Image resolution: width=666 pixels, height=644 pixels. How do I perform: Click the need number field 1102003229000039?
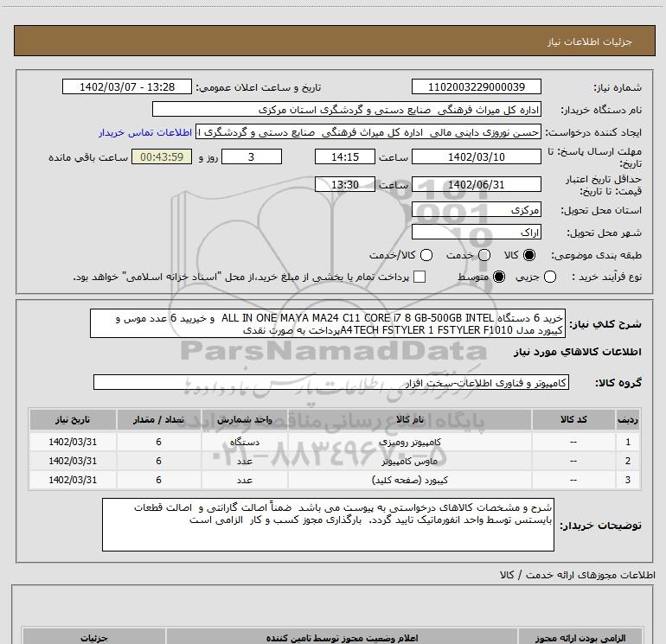pos(476,86)
